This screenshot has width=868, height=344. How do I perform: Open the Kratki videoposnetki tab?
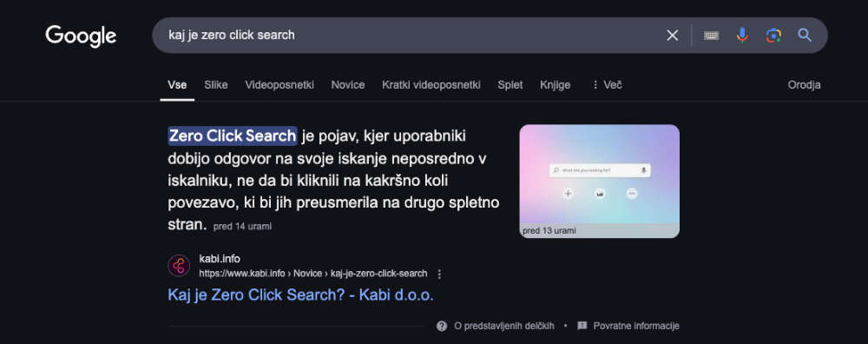tap(431, 85)
